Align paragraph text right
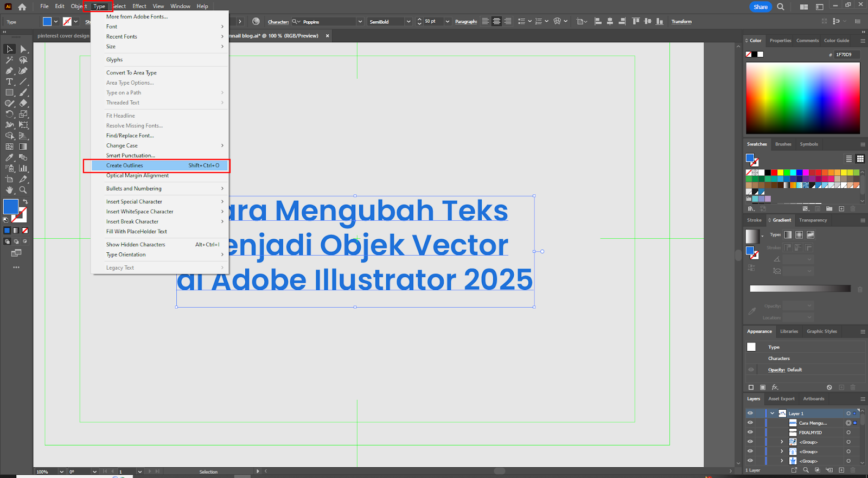This screenshot has width=868, height=478. [x=508, y=21]
